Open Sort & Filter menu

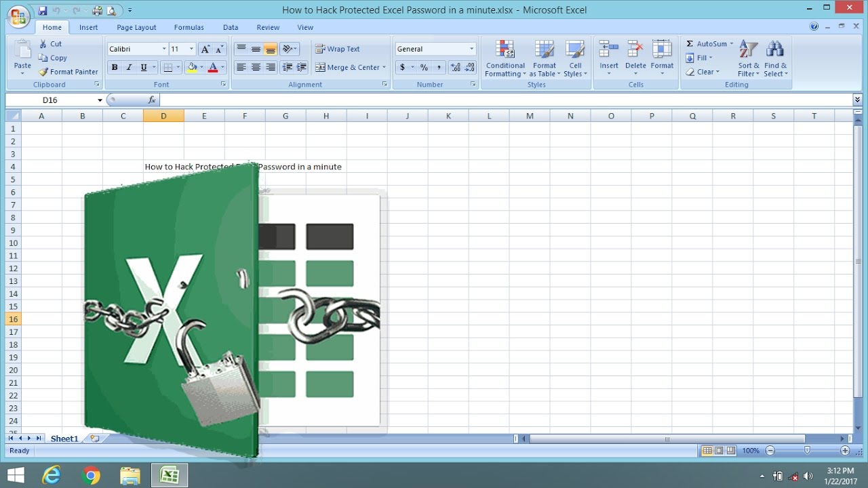pyautogui.click(x=749, y=58)
